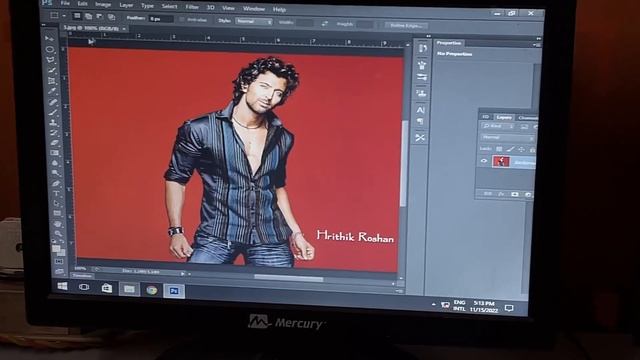
Task: Open the layer Kind filter dropdown
Action: pyautogui.click(x=498, y=127)
